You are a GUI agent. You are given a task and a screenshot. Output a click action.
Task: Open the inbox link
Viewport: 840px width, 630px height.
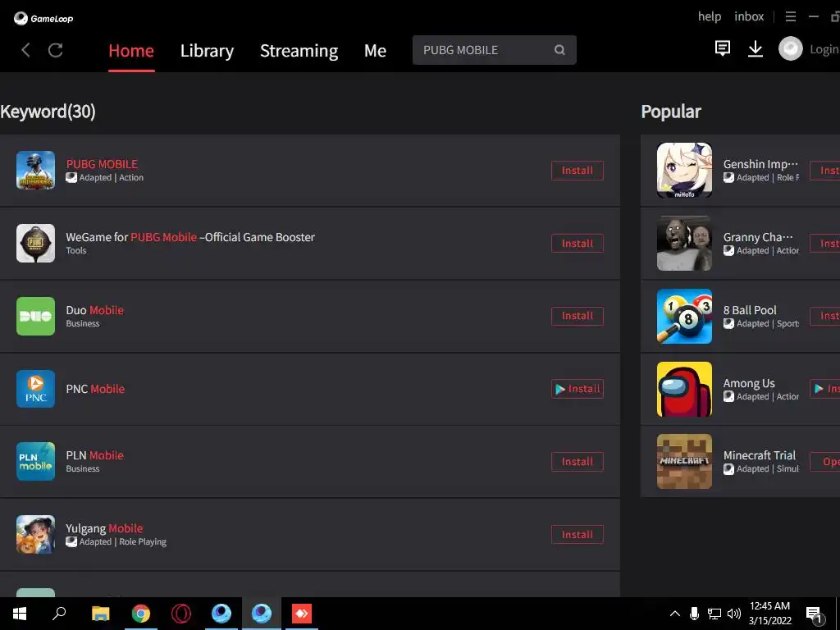pos(749,16)
